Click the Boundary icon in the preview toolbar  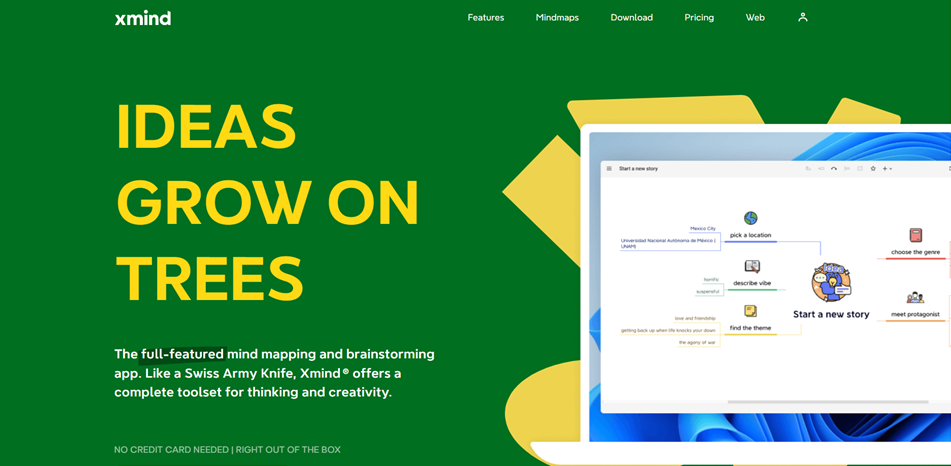pyautogui.click(x=860, y=169)
